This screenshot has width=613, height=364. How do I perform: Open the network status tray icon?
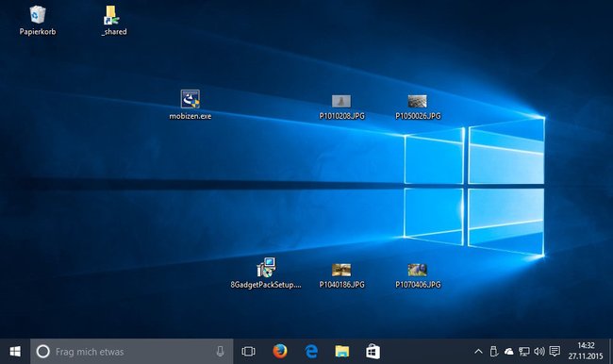pyautogui.click(x=523, y=352)
